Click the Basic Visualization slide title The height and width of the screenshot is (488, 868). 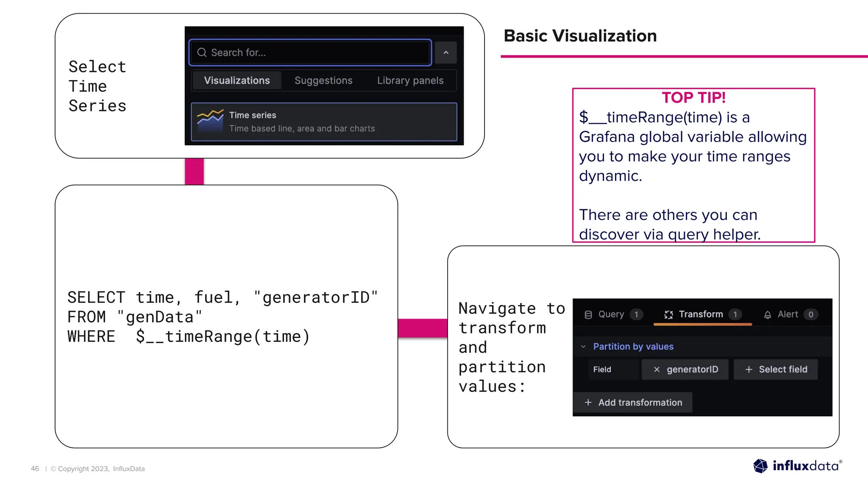580,36
